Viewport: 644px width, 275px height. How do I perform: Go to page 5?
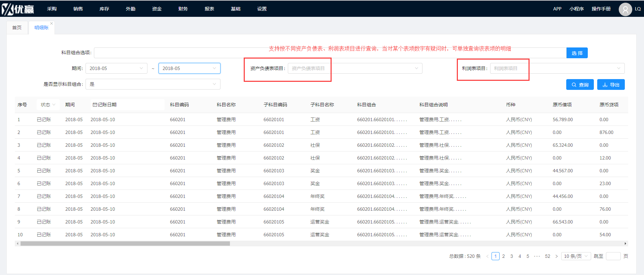pos(528,256)
